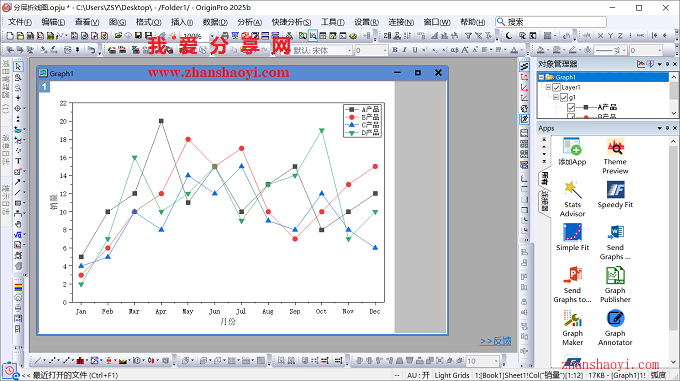Open the line color pen picker
This screenshot has width=680, height=381.
click(x=573, y=50)
